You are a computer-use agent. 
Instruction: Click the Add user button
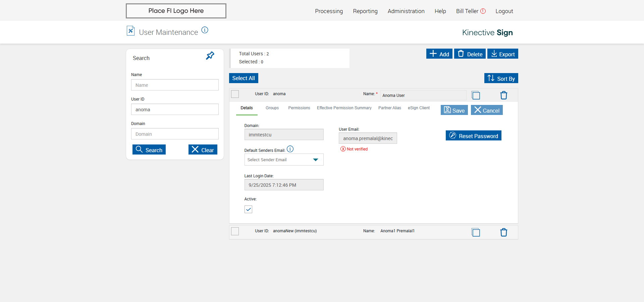(439, 54)
